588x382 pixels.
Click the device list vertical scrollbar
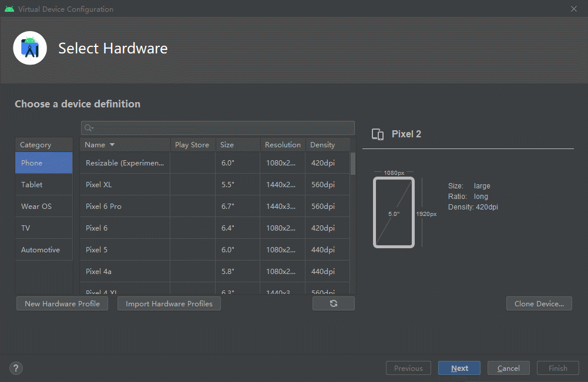pyautogui.click(x=353, y=164)
